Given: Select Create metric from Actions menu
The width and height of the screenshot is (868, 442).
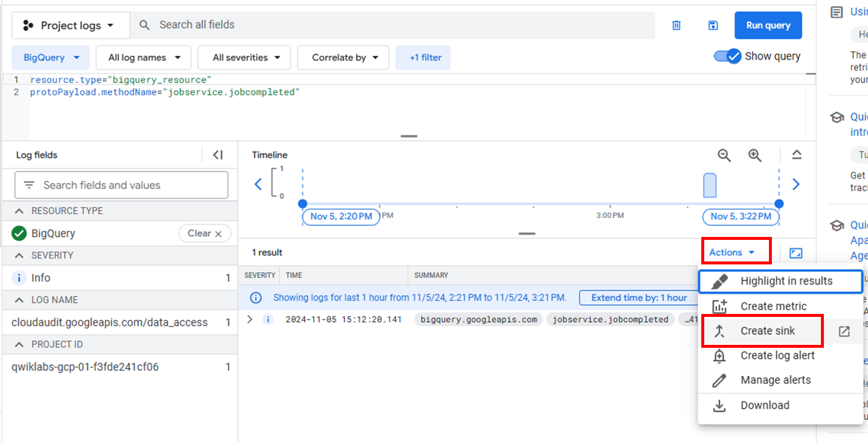Looking at the screenshot, I should [780, 307].
